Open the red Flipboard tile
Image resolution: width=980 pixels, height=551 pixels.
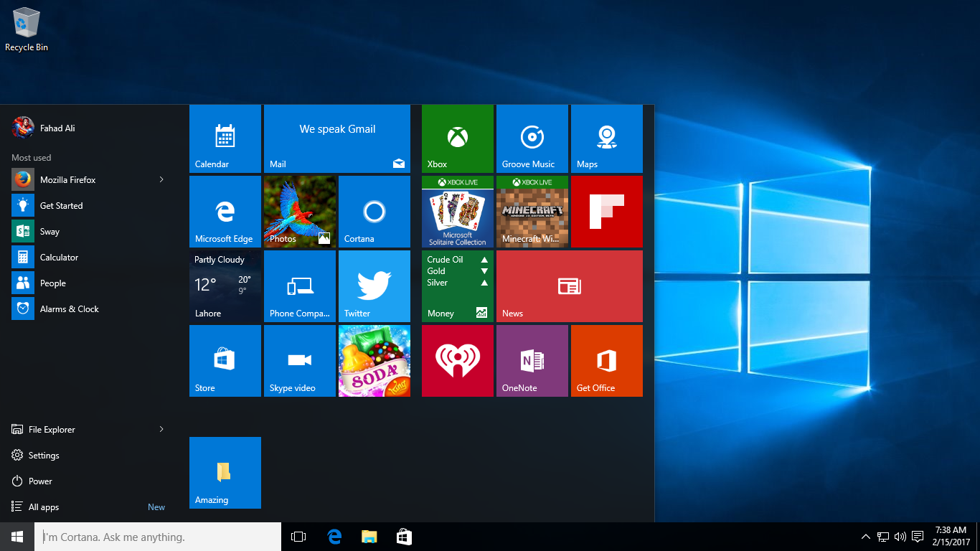607,212
